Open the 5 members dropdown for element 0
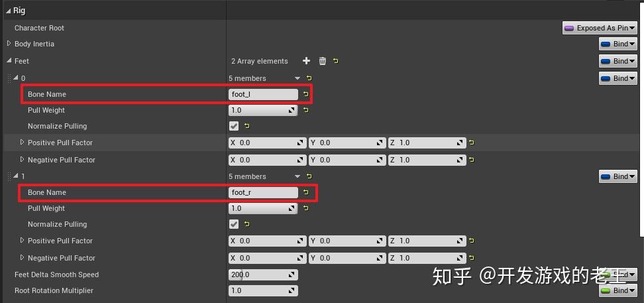The image size is (644, 303). (297, 78)
